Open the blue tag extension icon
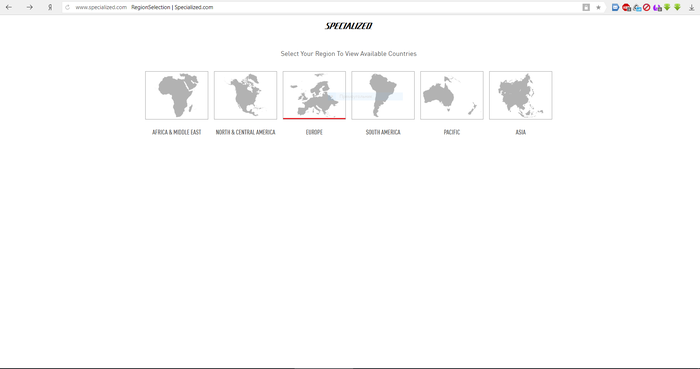 coord(615,7)
